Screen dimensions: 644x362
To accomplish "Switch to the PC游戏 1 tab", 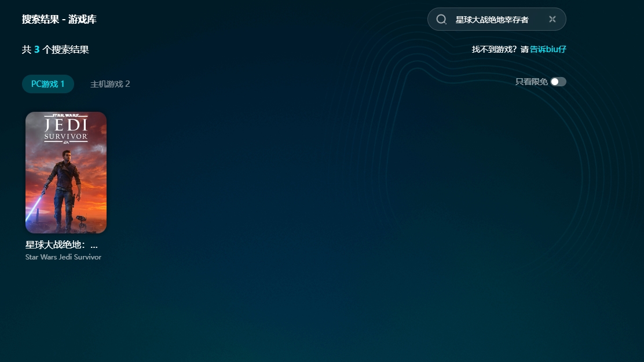I will (48, 84).
